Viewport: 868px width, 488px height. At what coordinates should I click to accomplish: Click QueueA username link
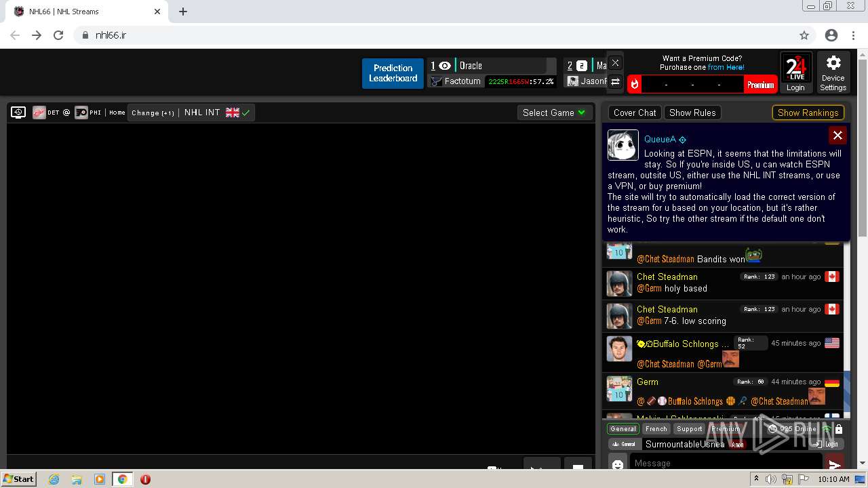point(660,139)
